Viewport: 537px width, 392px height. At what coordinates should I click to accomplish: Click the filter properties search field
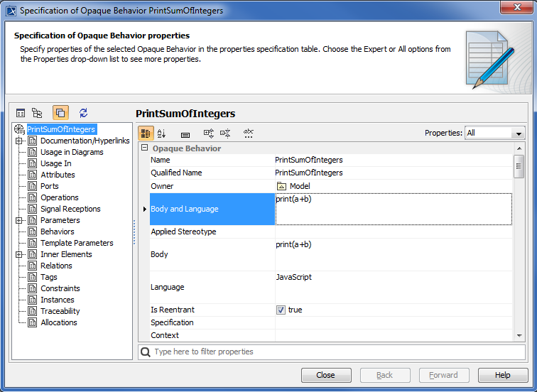pyautogui.click(x=334, y=352)
